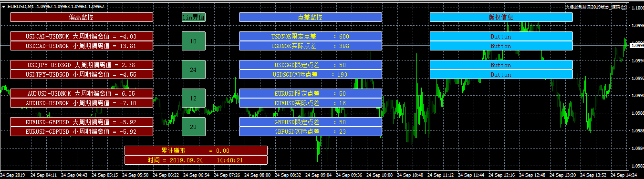Click USDCAD-USDNOK 大周期偏离值 row
Image resolution: width=644 pixels, height=179 pixels.
pyautogui.click(x=82, y=36)
